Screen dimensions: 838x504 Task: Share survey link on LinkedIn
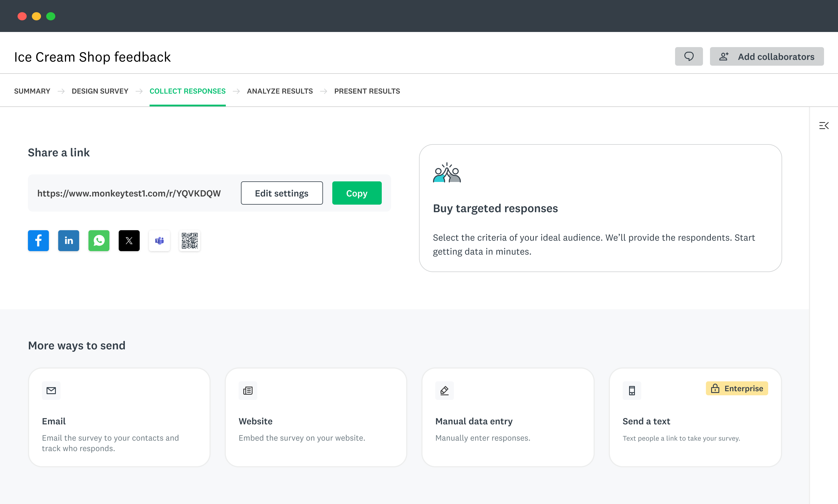68,240
